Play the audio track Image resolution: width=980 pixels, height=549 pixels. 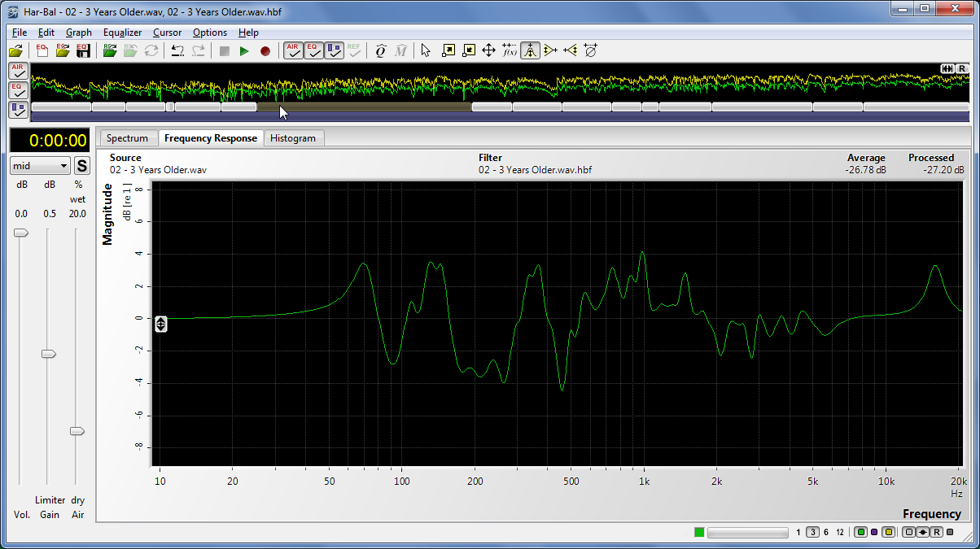[x=244, y=50]
